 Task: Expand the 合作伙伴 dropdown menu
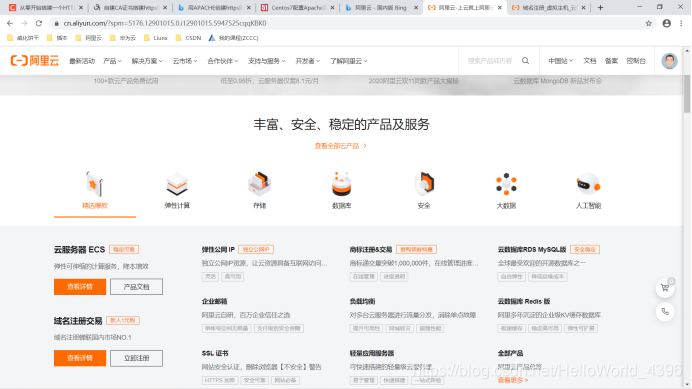[x=222, y=61]
